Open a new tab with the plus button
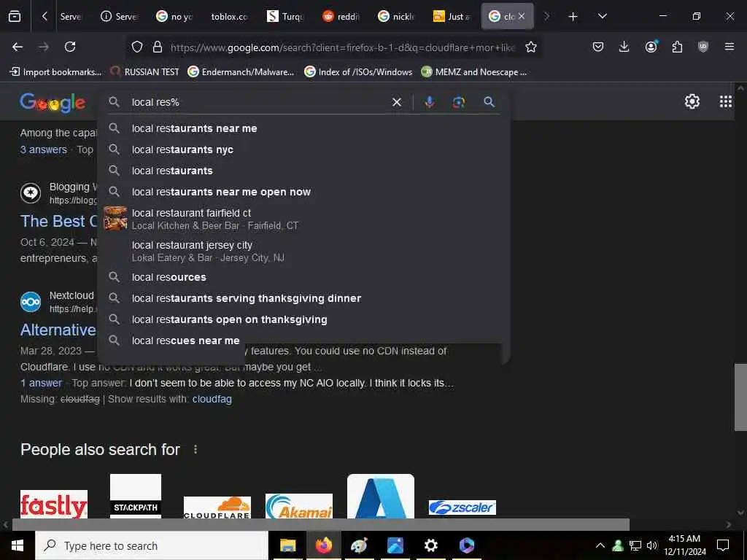This screenshot has height=560, width=747. click(573, 17)
